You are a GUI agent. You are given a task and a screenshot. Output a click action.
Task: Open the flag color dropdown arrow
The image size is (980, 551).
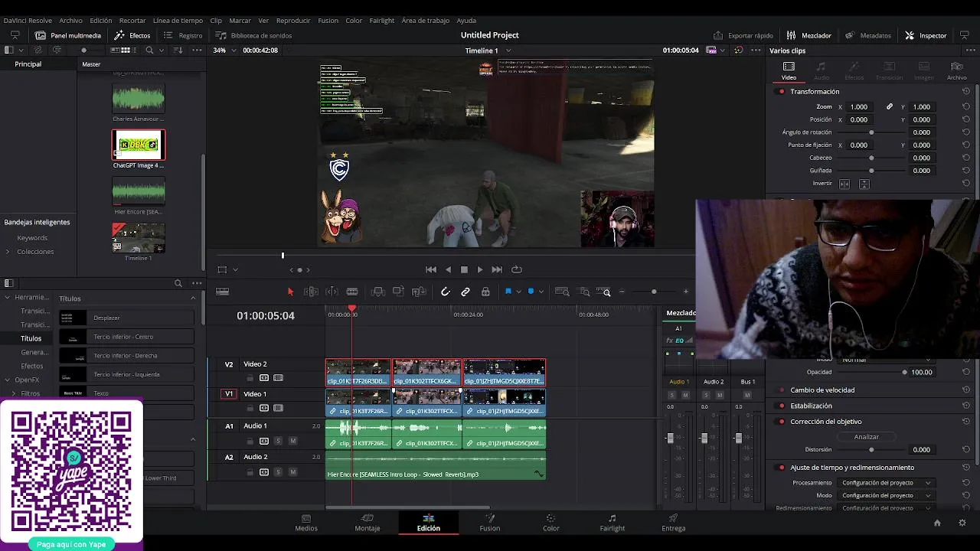tap(518, 292)
